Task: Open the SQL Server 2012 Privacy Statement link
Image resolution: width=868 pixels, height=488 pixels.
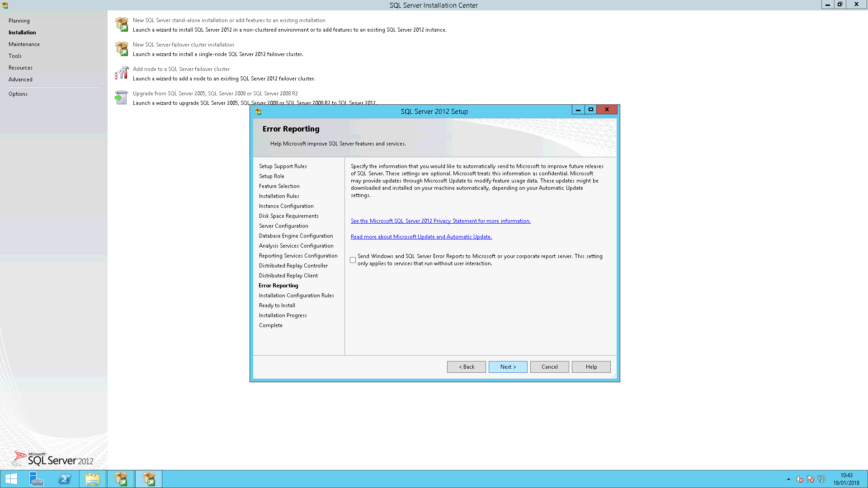Action: point(441,221)
